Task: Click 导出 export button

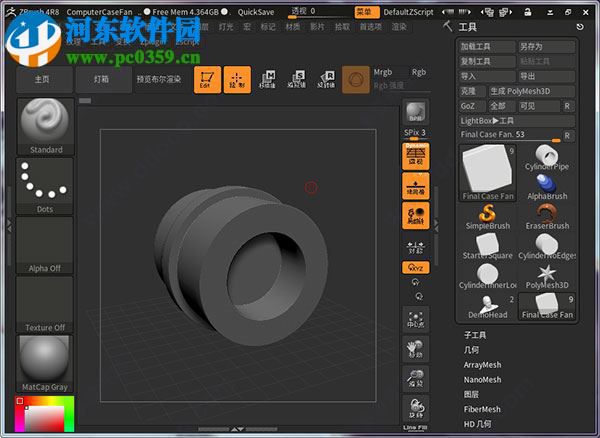Action: tap(546, 76)
